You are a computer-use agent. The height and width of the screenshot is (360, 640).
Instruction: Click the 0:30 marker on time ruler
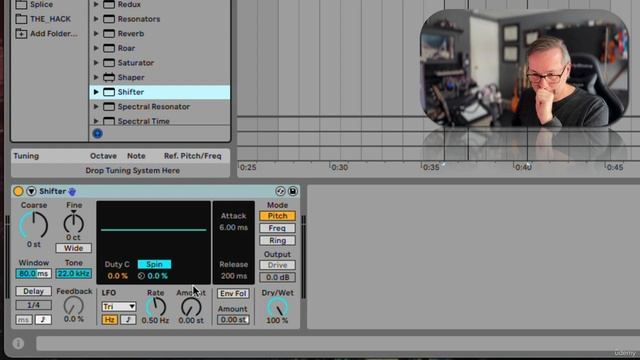pos(339,167)
